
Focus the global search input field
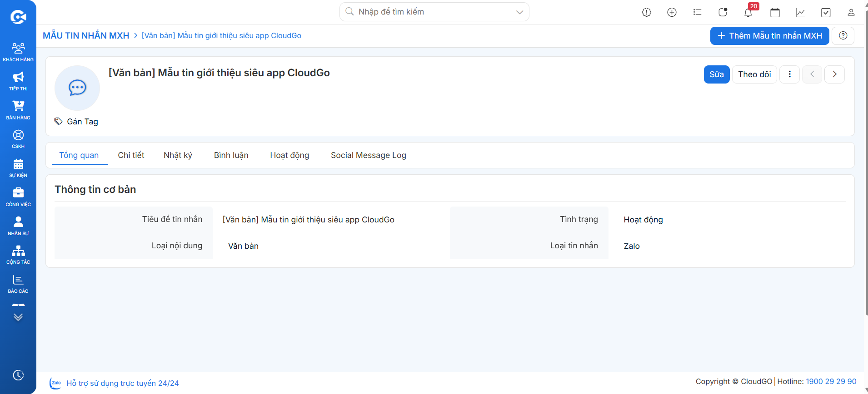coord(434,12)
